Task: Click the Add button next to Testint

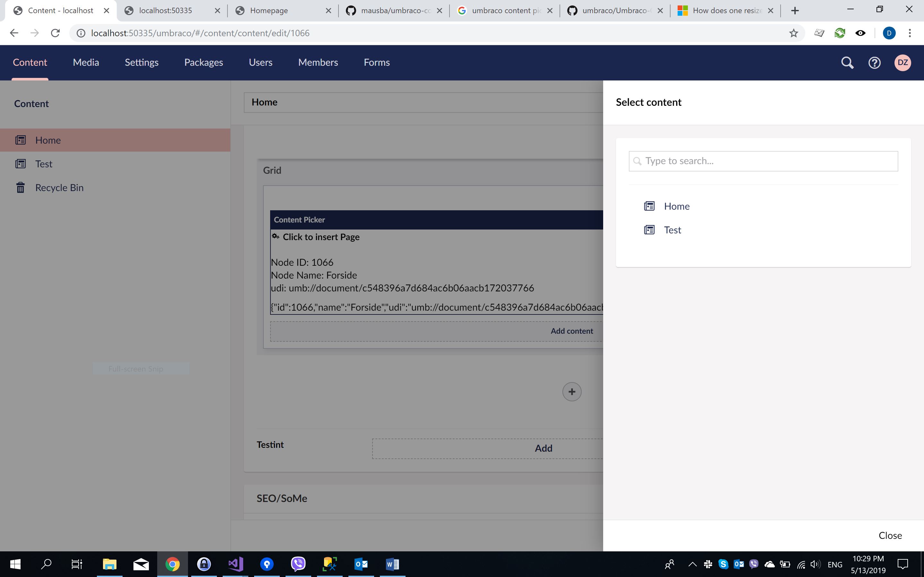Action: pos(543,448)
